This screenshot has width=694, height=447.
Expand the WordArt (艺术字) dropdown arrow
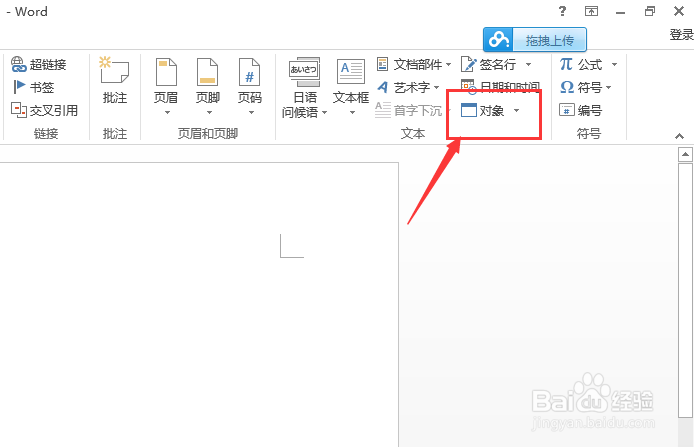[436, 87]
